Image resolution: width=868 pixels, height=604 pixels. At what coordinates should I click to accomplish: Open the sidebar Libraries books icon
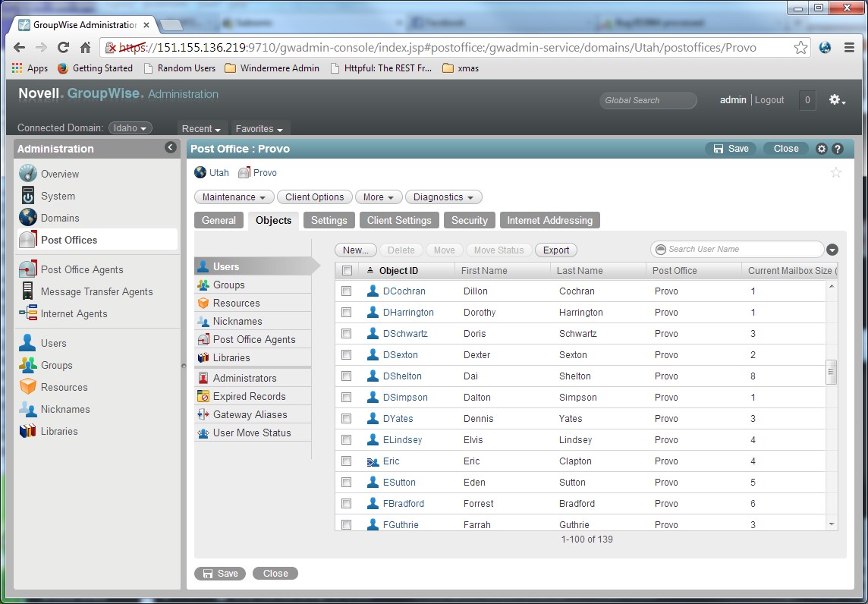click(x=27, y=431)
